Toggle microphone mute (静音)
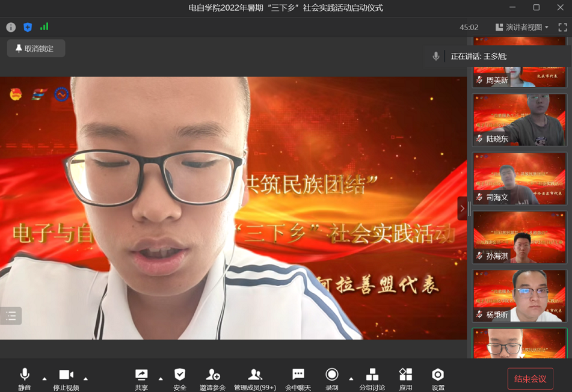Screen dimensions: 572x392 point(24,379)
